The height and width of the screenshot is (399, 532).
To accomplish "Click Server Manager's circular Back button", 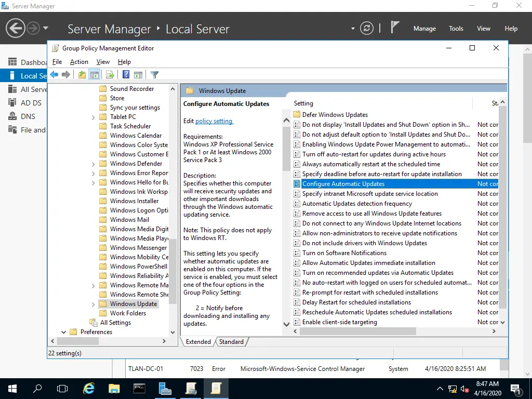I will click(15, 28).
